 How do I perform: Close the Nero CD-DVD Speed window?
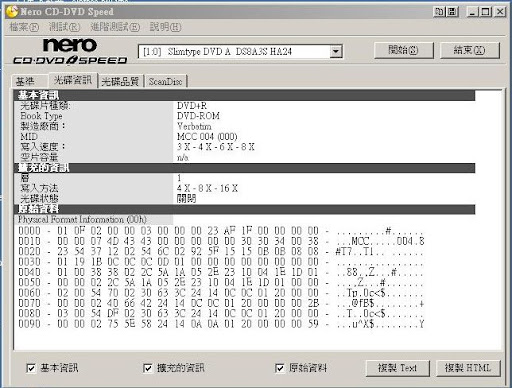tap(500, 12)
